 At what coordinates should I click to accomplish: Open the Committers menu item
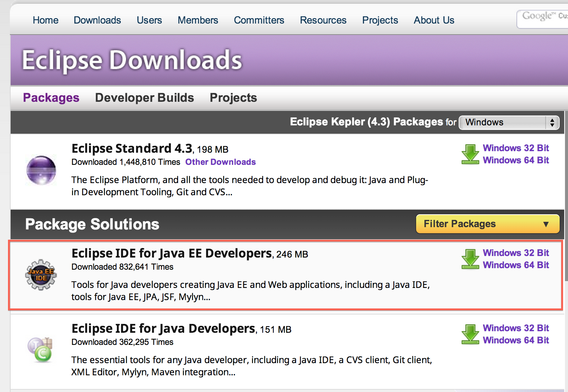pos(259,20)
